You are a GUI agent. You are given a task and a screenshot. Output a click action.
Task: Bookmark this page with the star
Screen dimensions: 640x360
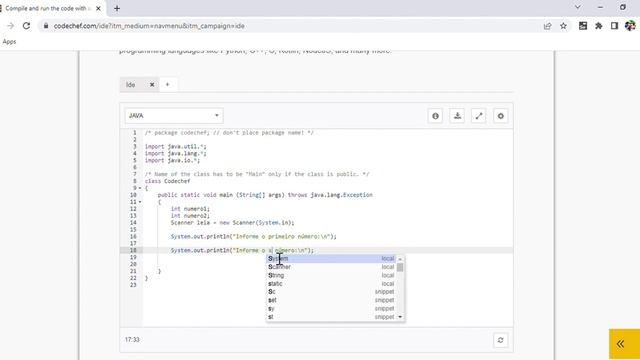tap(563, 26)
